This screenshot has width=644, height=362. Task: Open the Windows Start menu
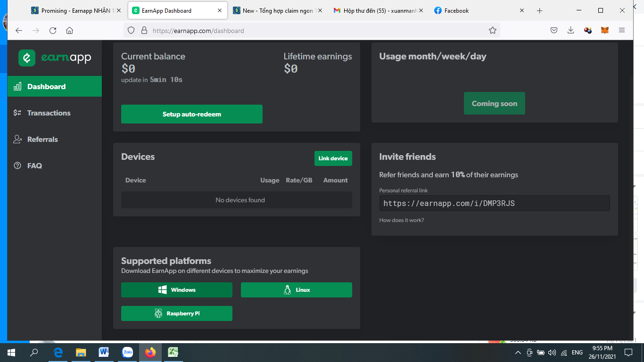pyautogui.click(x=11, y=353)
